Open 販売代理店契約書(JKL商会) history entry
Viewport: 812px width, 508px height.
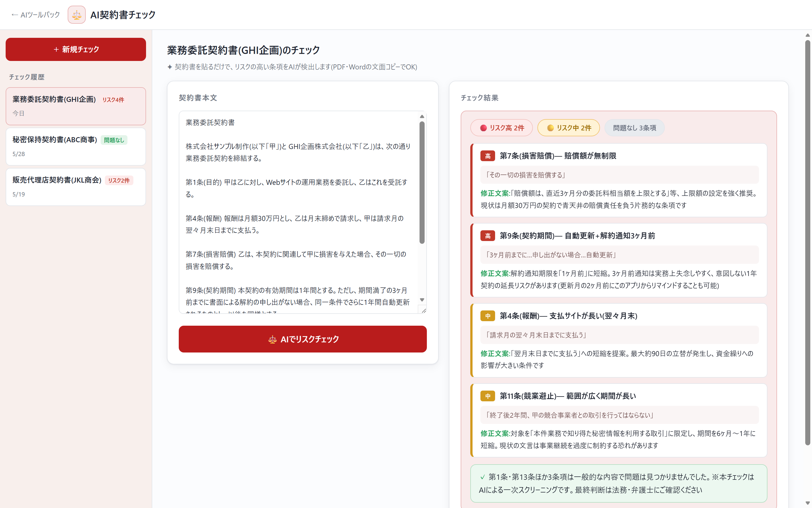[x=76, y=187]
